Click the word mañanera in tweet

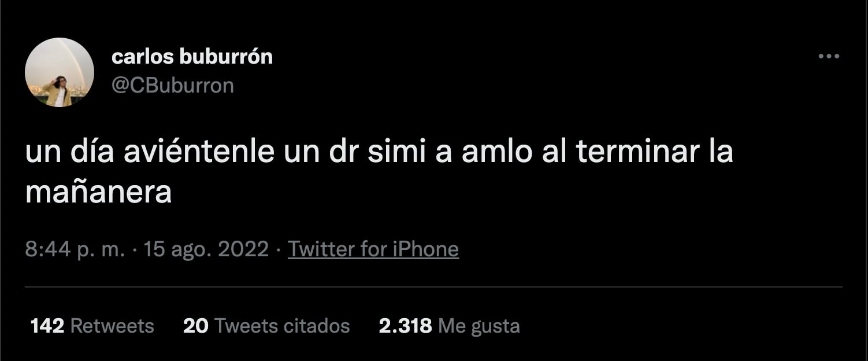[x=99, y=193]
